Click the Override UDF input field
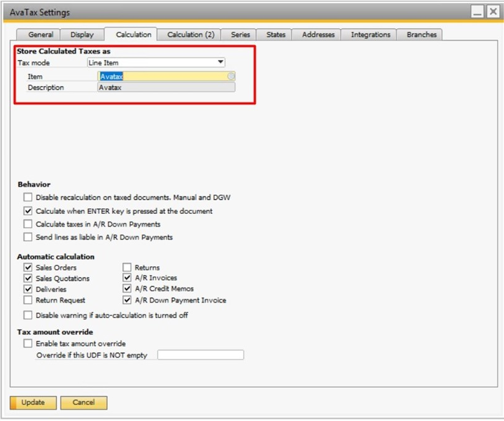The height and width of the screenshot is (421, 504). tap(201, 355)
